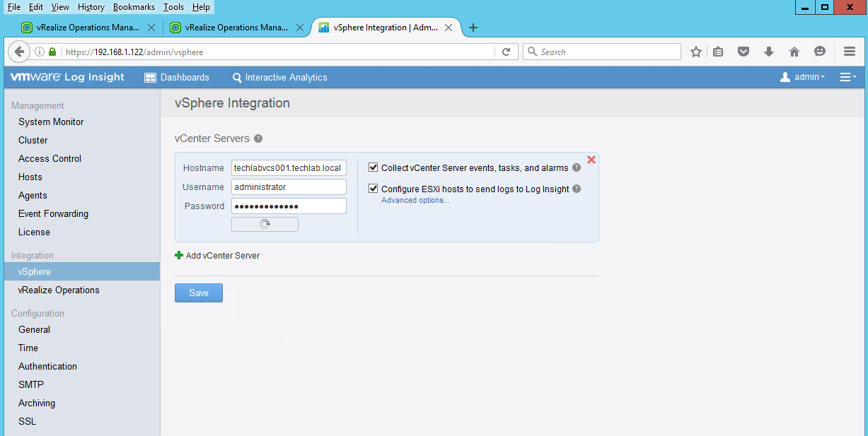Image resolution: width=868 pixels, height=436 pixels.
Task: Open the bookmarks list icon in toolbar
Action: coord(718,52)
